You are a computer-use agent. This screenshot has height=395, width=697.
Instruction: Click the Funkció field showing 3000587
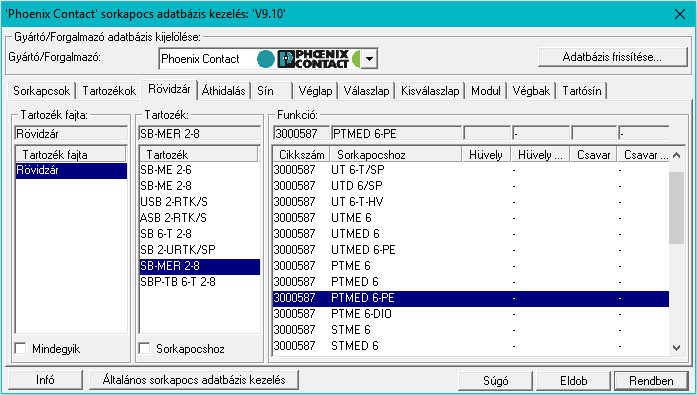301,133
